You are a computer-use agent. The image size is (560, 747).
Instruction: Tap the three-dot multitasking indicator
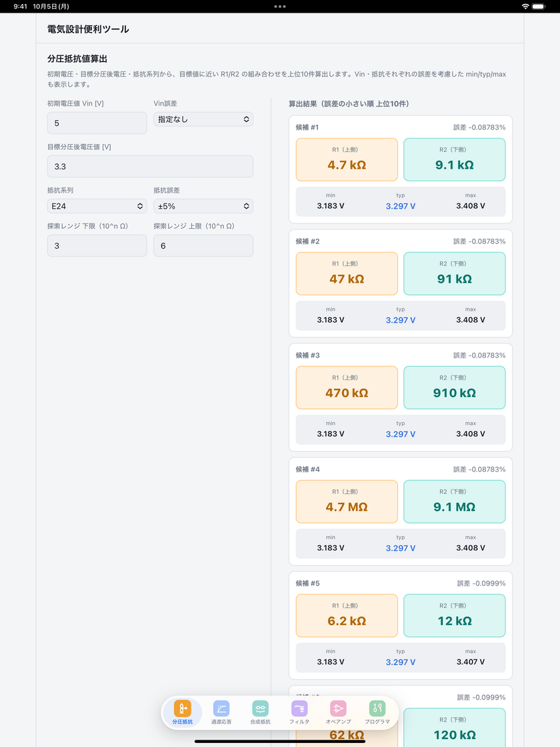(280, 6)
